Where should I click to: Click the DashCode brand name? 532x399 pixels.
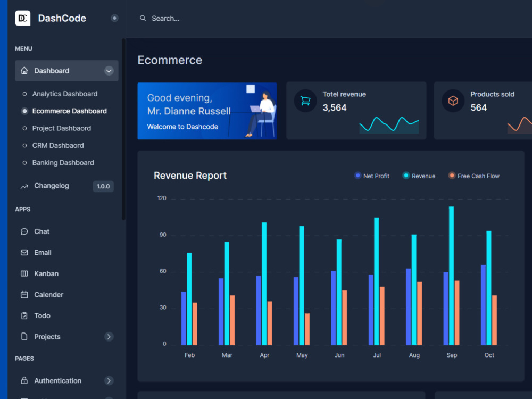[x=62, y=18]
